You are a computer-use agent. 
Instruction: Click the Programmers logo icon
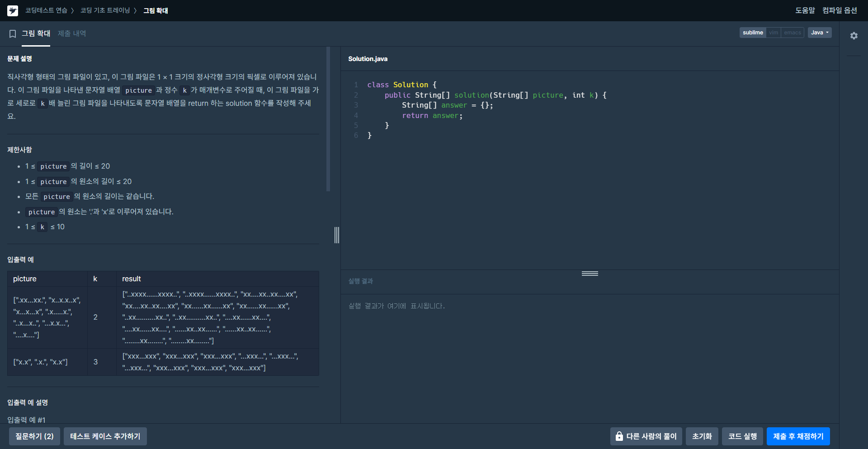[13, 10]
